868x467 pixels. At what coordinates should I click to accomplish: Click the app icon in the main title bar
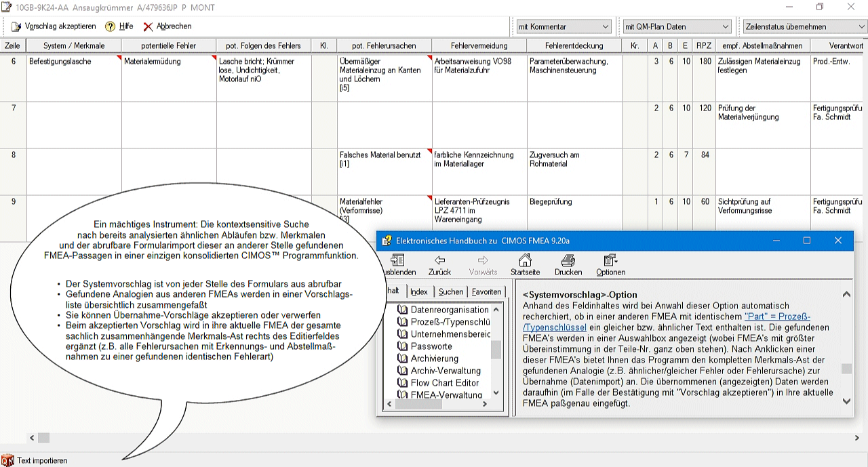(x=6, y=6)
